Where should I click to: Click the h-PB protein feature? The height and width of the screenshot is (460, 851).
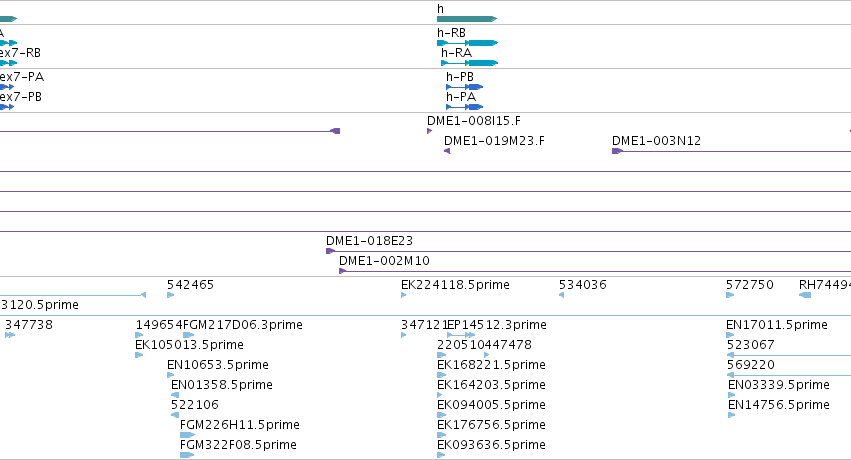coord(465,87)
